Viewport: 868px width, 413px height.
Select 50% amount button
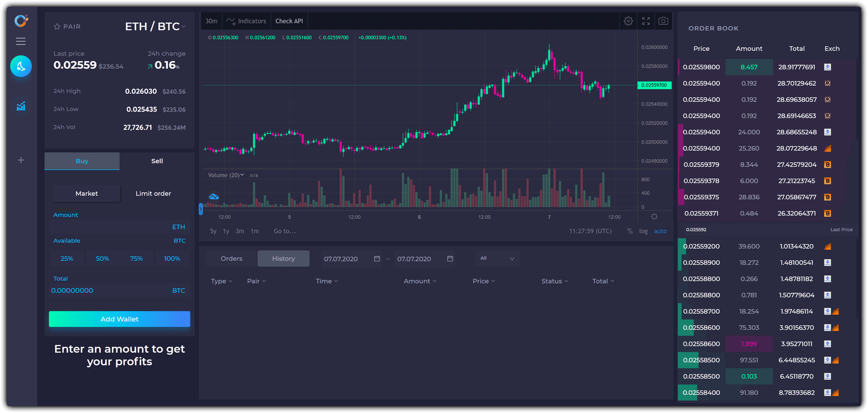tap(102, 258)
